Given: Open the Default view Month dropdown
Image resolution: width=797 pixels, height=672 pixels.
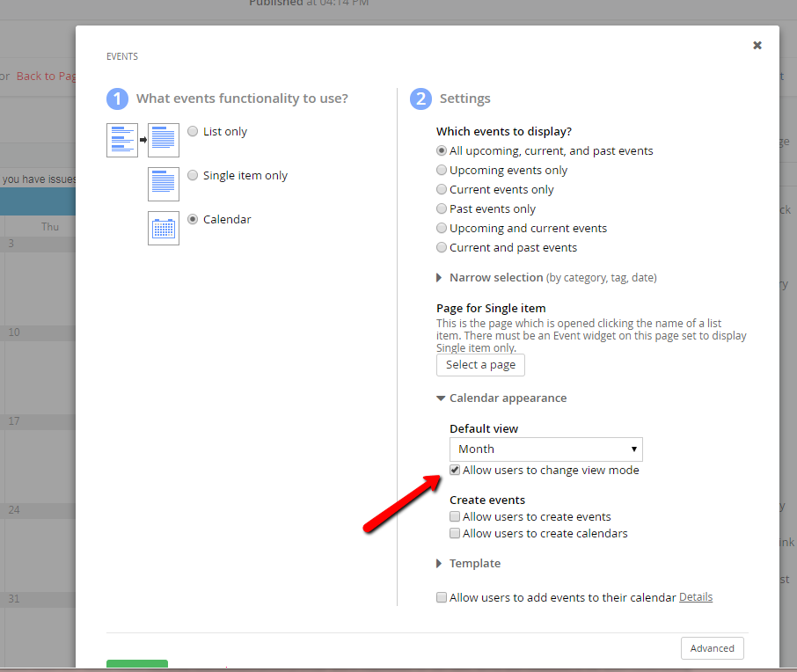Looking at the screenshot, I should (546, 449).
